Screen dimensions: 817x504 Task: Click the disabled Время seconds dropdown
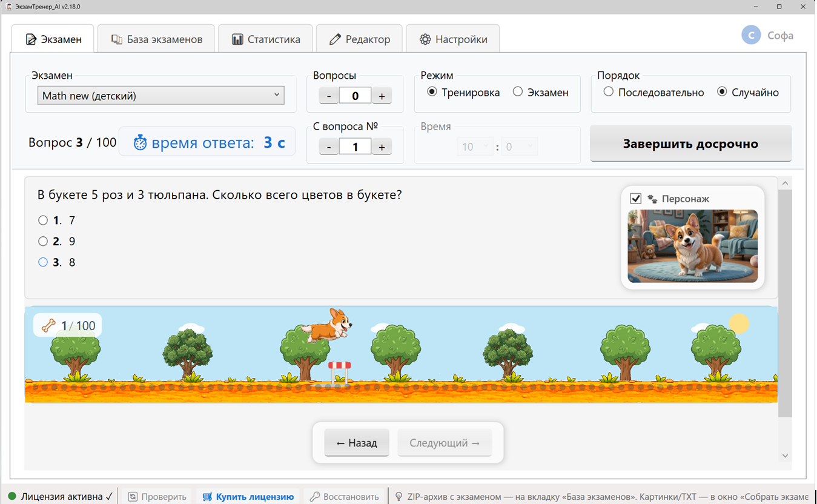519,147
